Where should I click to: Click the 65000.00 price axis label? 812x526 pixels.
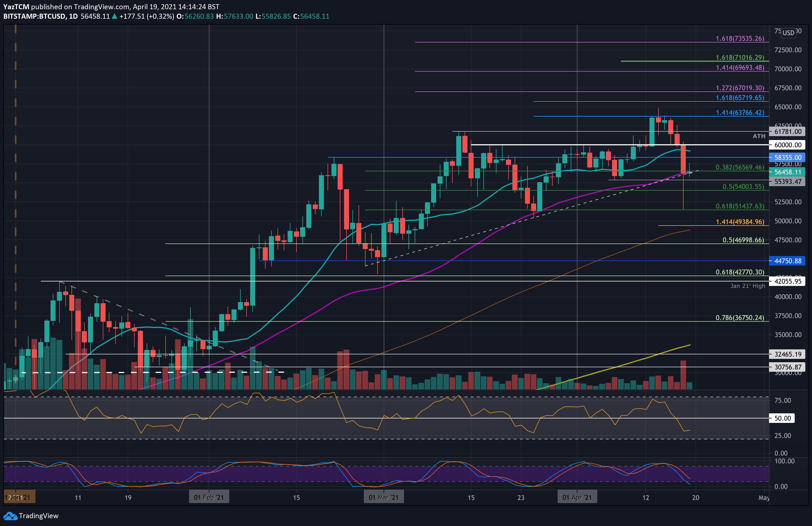click(x=788, y=107)
